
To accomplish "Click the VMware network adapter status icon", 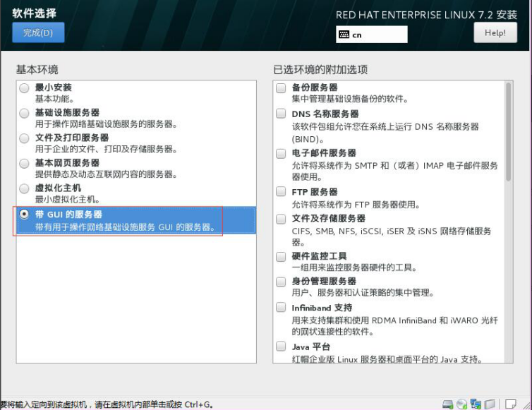I will coord(476,404).
